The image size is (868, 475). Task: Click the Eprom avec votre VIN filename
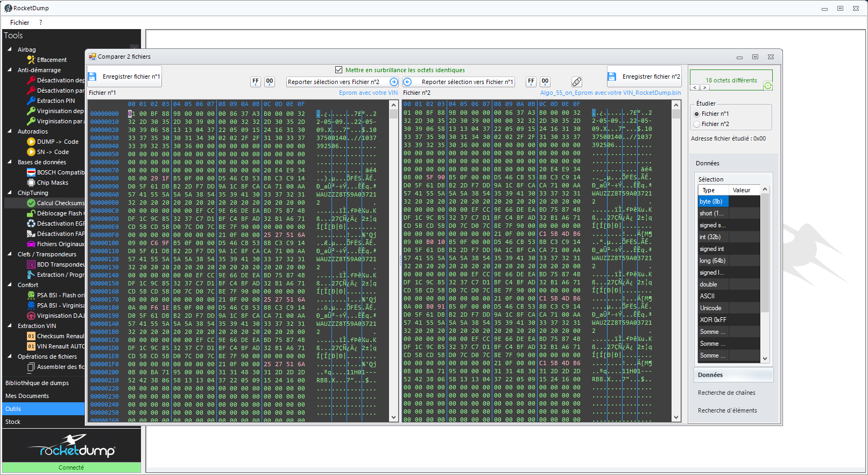coord(368,93)
